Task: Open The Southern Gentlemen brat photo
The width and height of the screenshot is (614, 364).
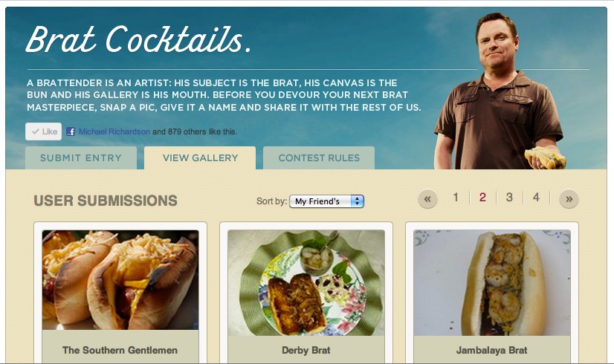Action: click(120, 280)
